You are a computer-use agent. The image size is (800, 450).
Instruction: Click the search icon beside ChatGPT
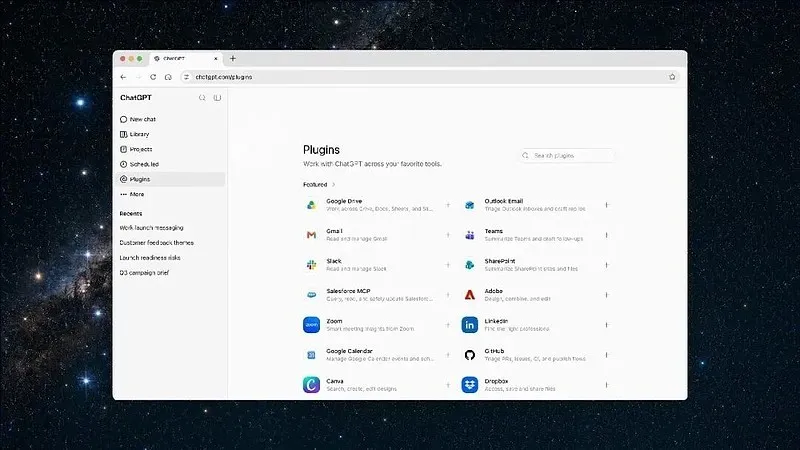(202, 97)
